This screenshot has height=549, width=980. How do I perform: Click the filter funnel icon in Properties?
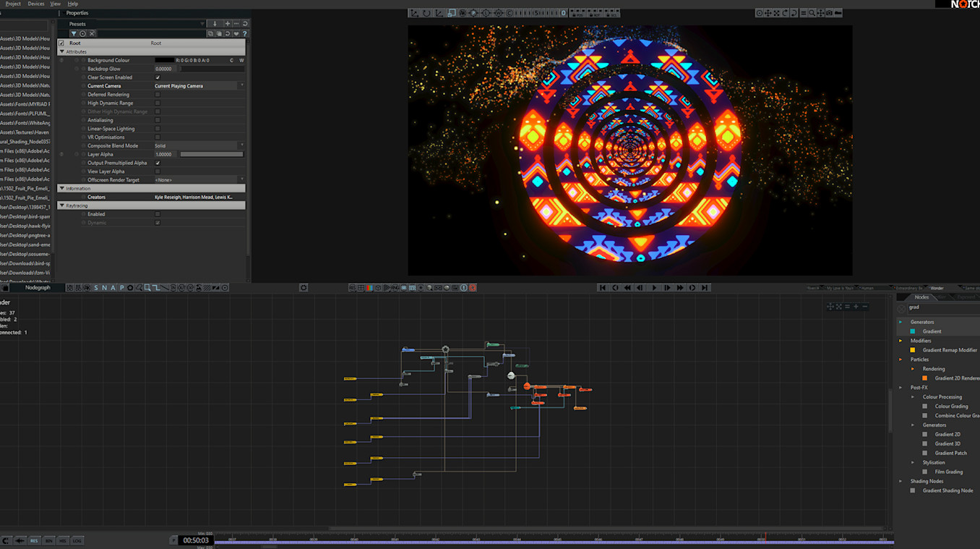[x=74, y=34]
